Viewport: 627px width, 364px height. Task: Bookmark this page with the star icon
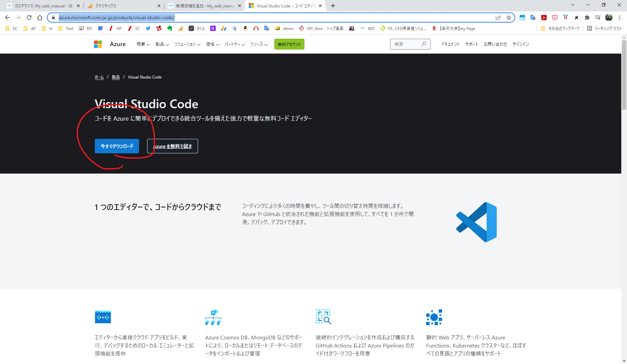tap(509, 18)
